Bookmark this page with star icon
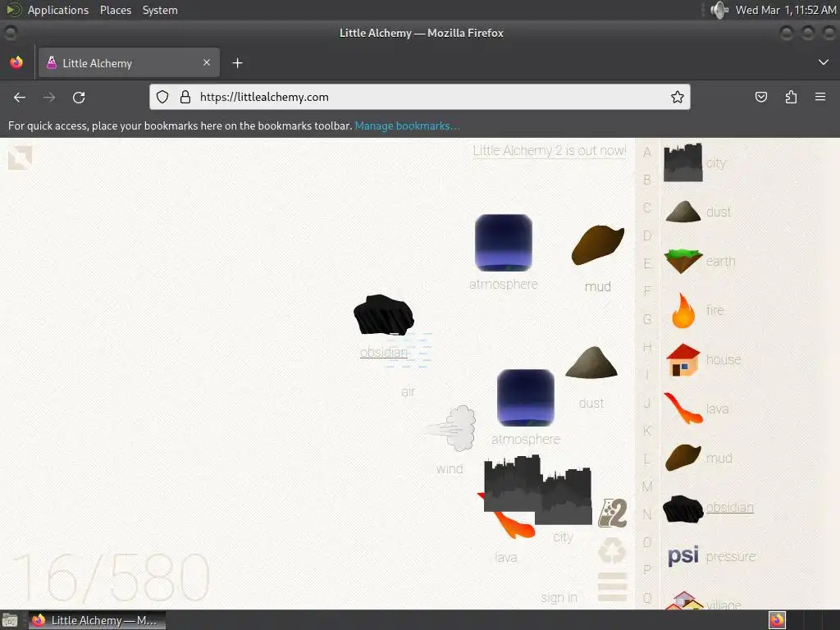This screenshot has height=630, width=840. coord(677,97)
